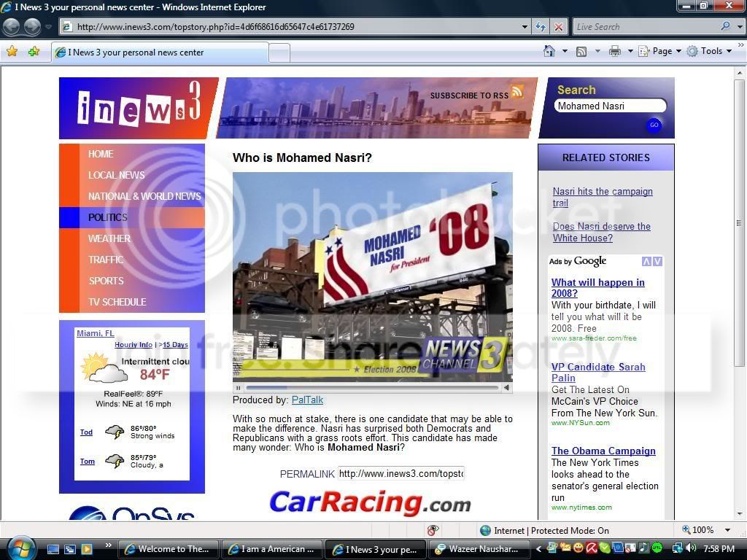Click the Windows Start button
The width and height of the screenshot is (747, 560).
(x=20, y=548)
